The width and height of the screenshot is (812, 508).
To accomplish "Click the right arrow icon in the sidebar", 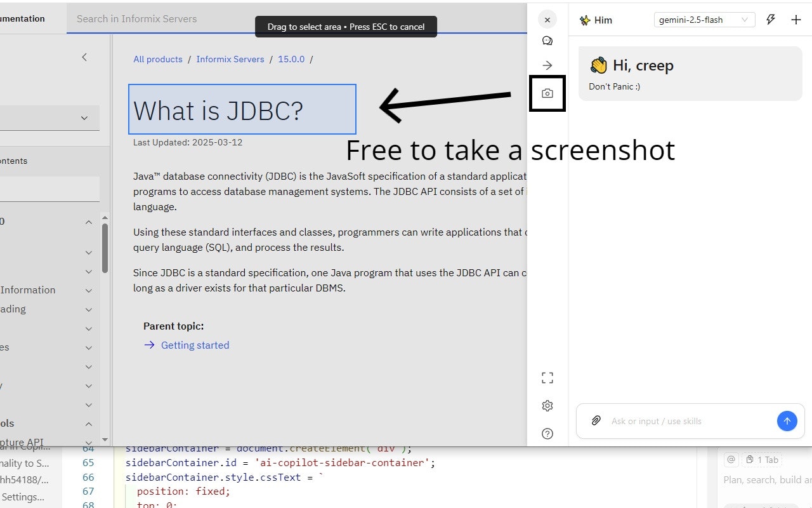I will coord(547,65).
